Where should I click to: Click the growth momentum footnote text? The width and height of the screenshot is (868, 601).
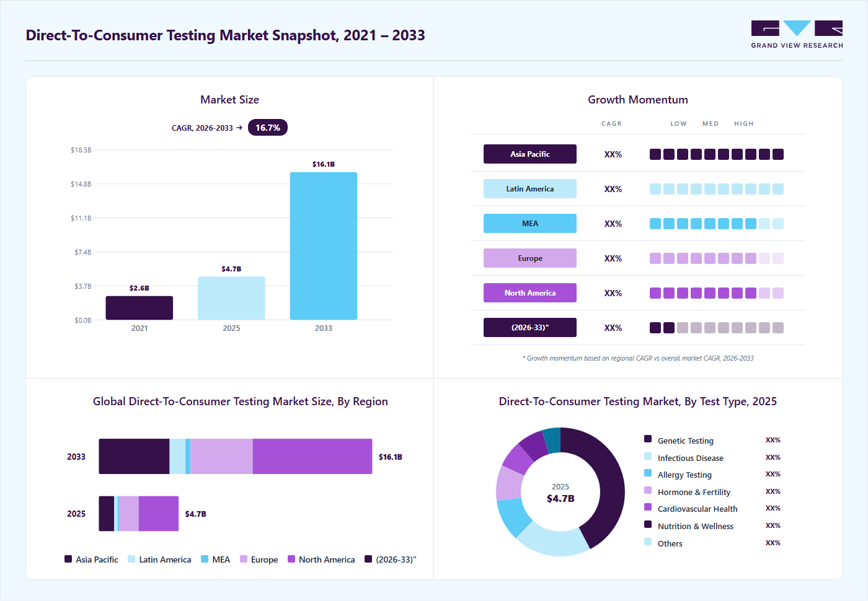point(638,358)
